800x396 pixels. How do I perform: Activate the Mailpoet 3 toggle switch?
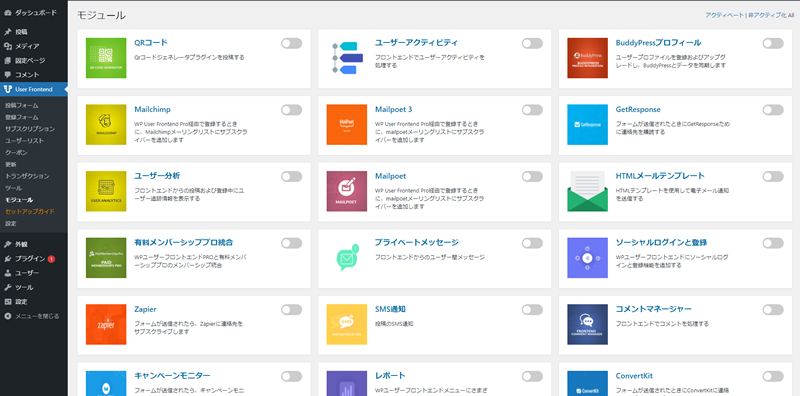(x=532, y=110)
